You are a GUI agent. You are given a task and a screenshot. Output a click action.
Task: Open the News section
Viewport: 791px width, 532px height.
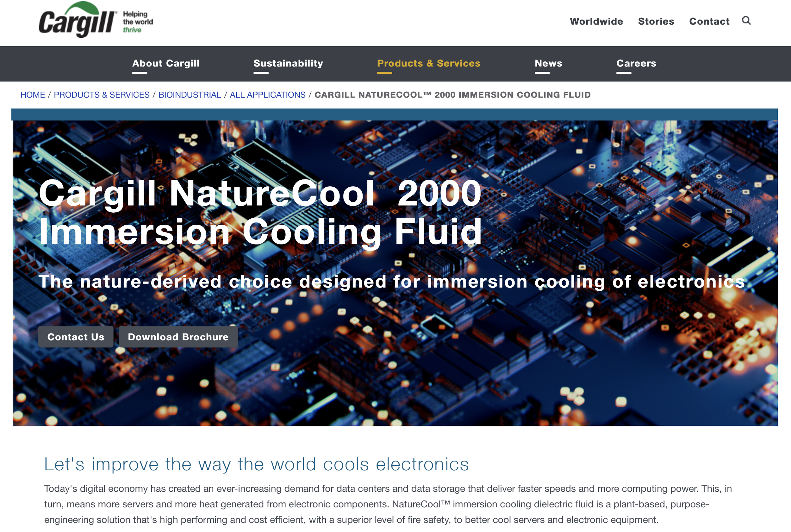tap(548, 63)
